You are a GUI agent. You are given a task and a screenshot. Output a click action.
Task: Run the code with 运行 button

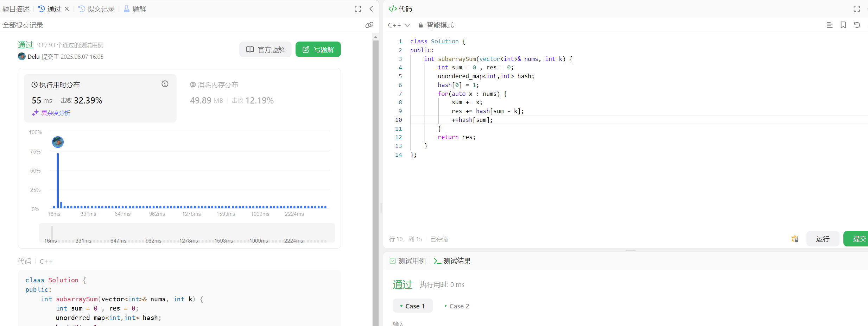click(823, 239)
